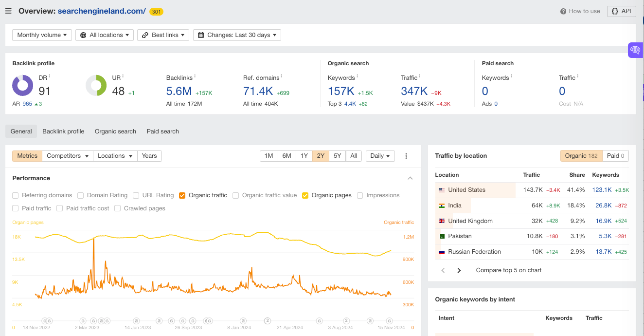Switch traffic by location to Paid
The image size is (644, 336).
point(616,156)
